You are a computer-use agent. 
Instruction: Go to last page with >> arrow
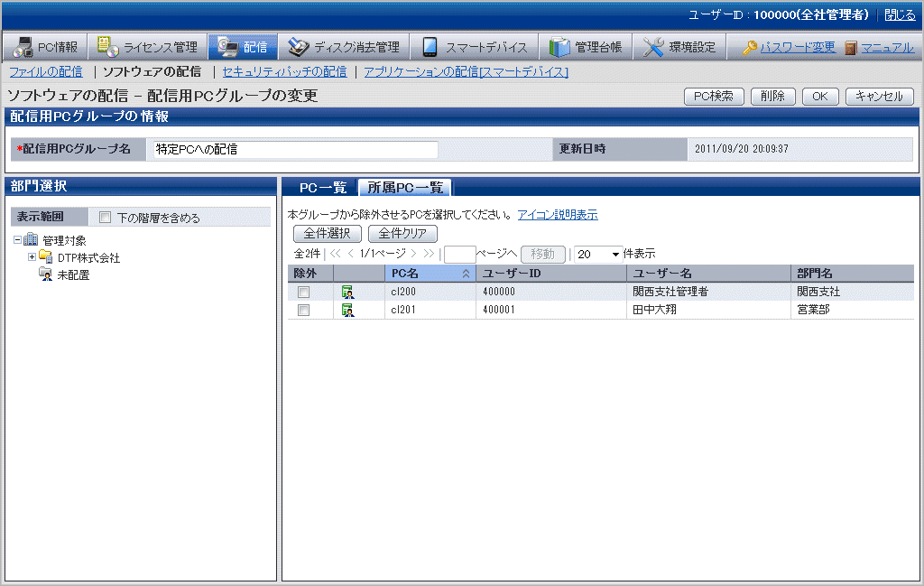(x=429, y=254)
